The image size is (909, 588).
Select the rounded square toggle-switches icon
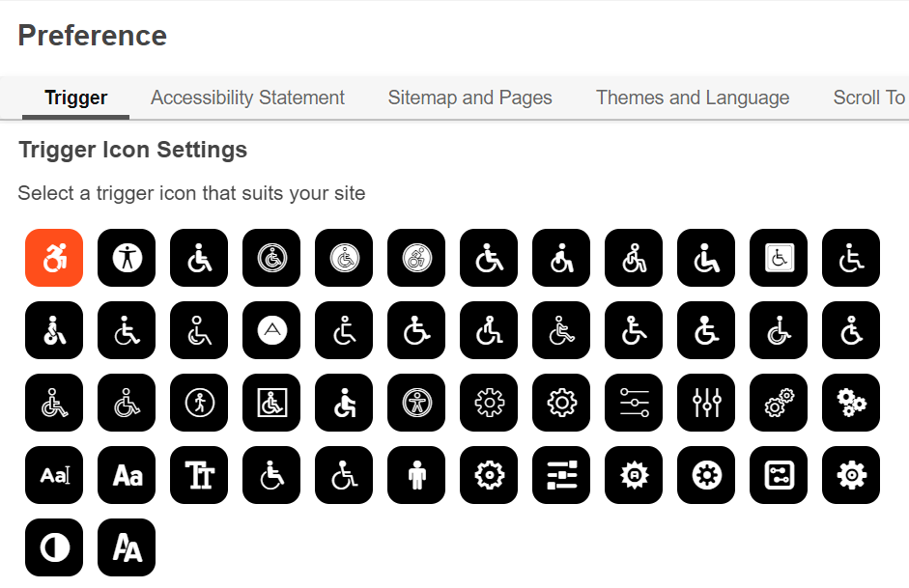point(779,475)
